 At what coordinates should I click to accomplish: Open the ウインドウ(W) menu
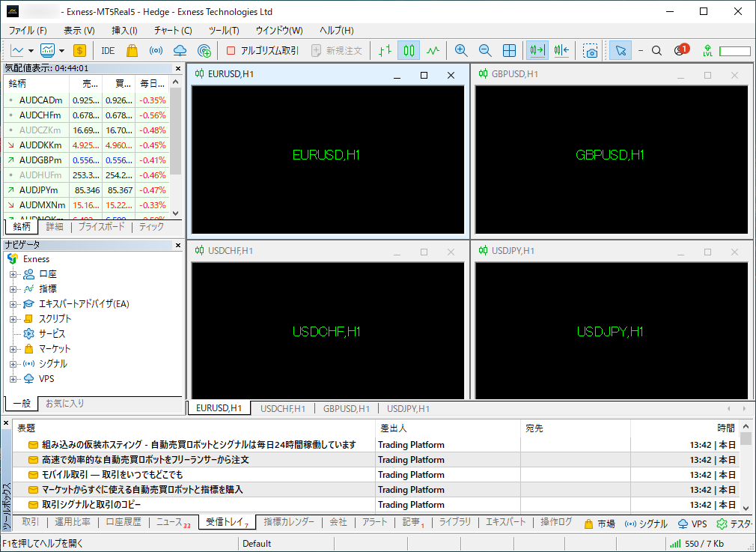(279, 31)
